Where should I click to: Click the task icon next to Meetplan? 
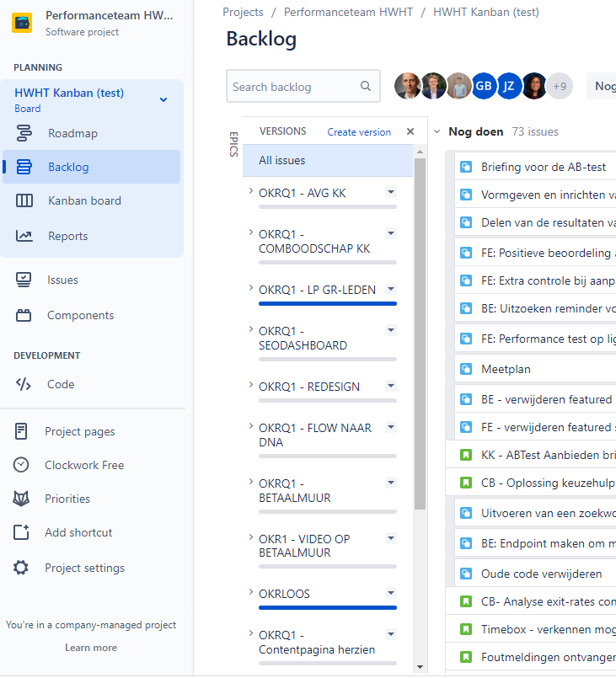point(466,369)
